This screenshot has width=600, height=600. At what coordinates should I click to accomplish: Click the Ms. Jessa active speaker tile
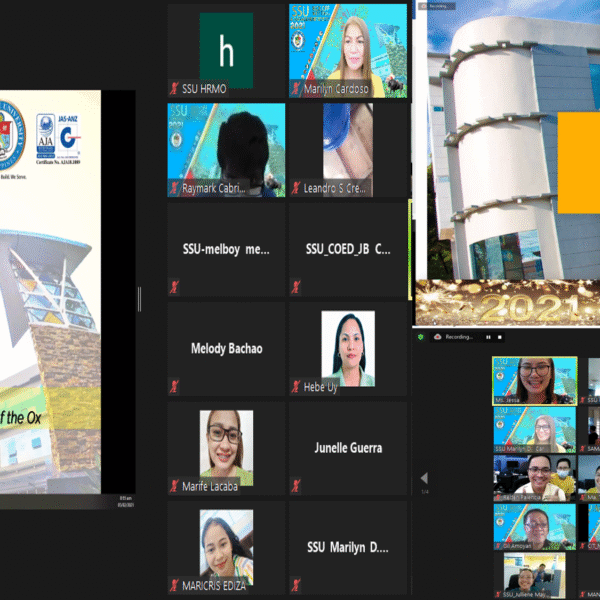point(535,381)
